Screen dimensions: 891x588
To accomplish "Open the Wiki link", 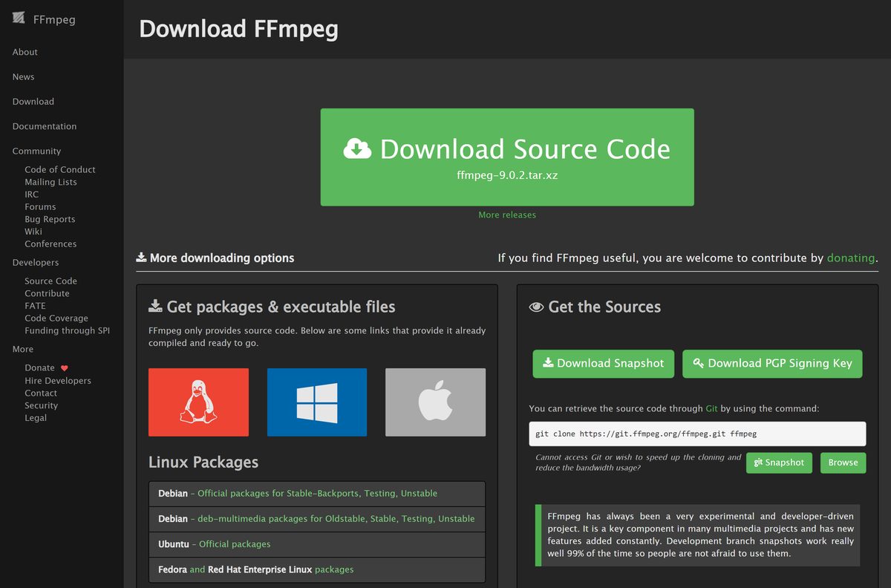I will pyautogui.click(x=33, y=232).
